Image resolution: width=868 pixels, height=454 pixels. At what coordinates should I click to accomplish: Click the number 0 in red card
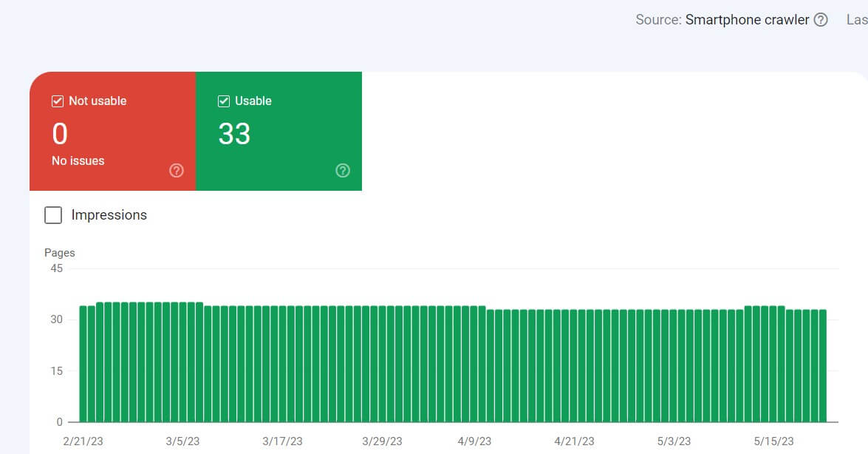point(60,135)
